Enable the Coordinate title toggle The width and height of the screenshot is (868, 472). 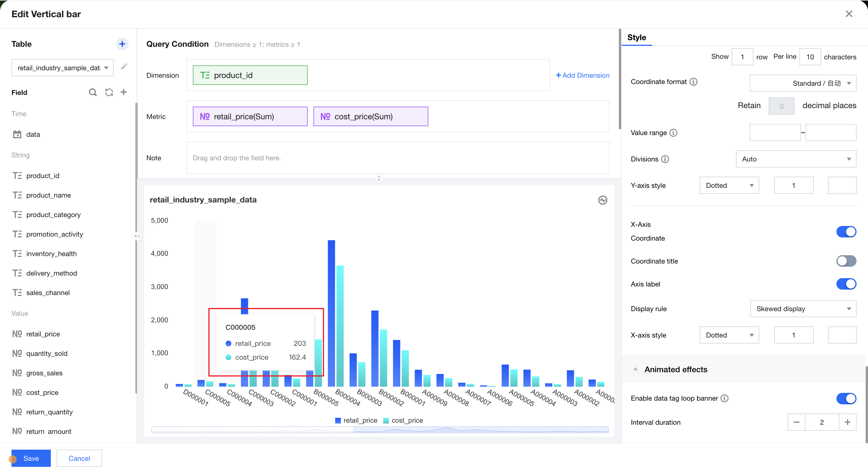point(846,261)
